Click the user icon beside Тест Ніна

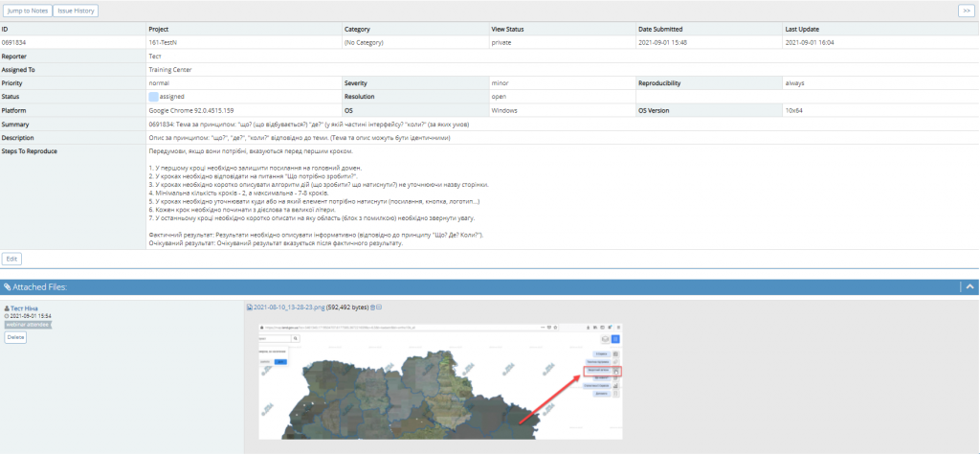pos(7,308)
